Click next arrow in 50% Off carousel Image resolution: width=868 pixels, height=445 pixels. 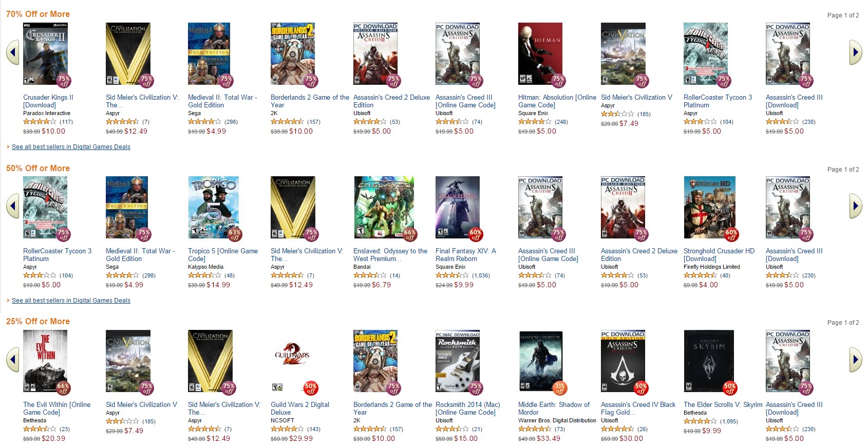pos(855,206)
